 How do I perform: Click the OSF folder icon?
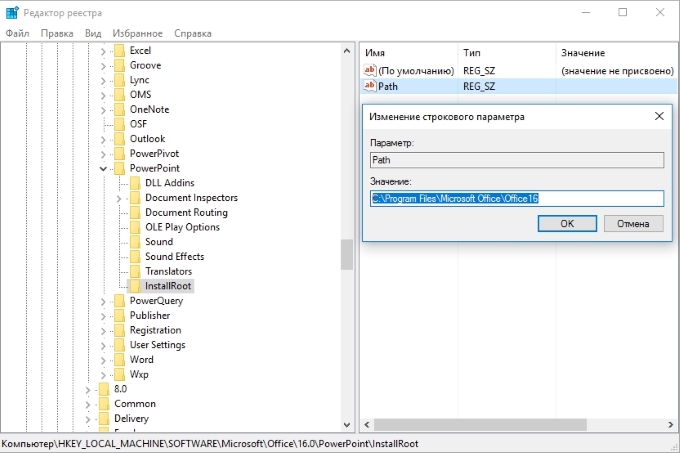(120, 124)
